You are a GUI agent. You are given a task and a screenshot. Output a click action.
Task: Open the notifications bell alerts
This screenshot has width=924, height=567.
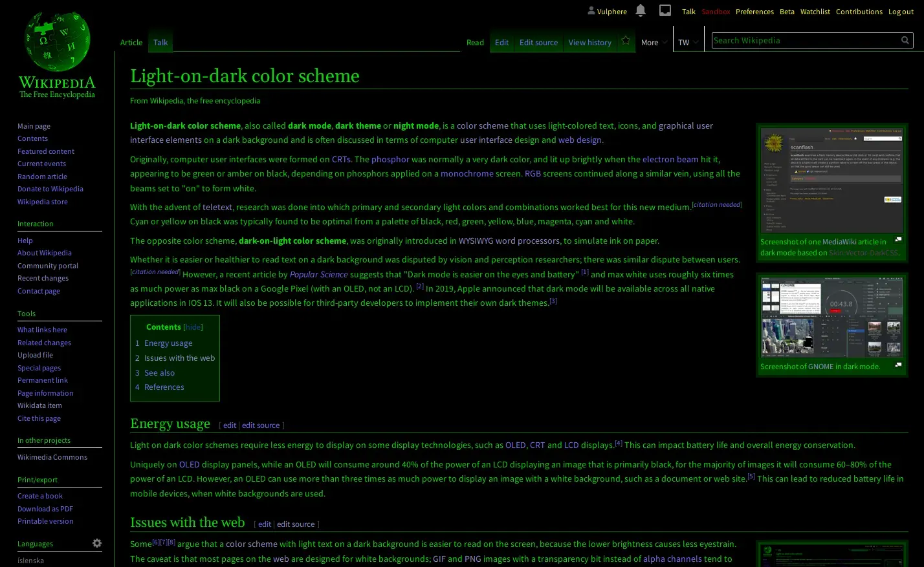(x=641, y=10)
